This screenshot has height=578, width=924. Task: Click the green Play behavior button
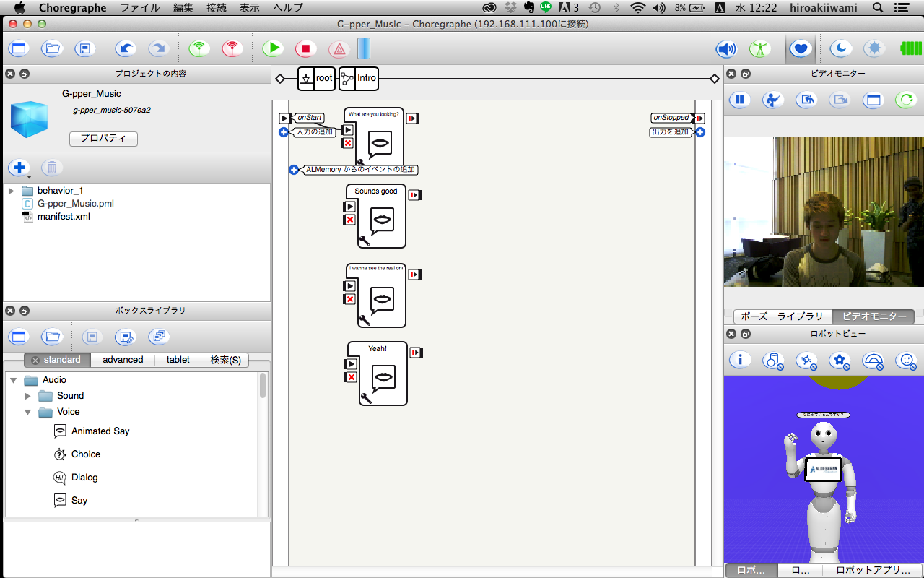pyautogui.click(x=272, y=48)
